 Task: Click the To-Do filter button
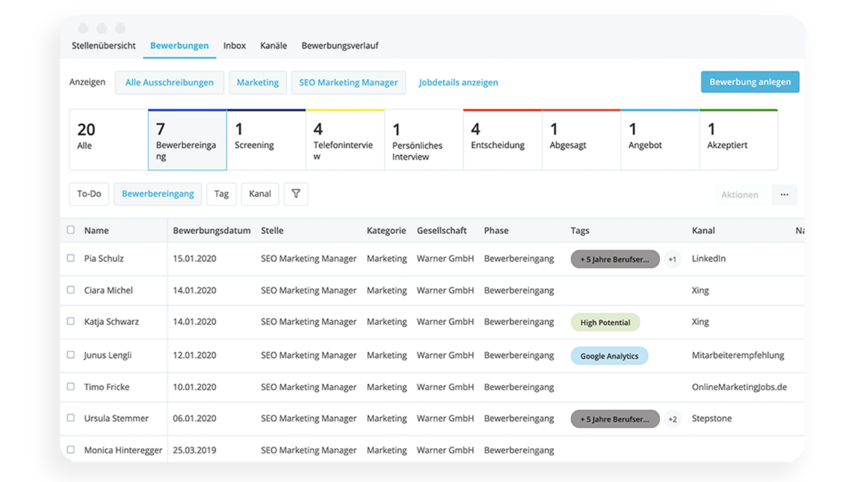(x=89, y=194)
